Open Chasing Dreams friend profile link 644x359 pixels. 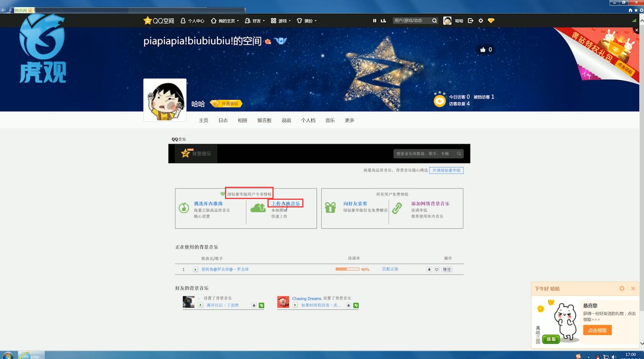tap(307, 299)
